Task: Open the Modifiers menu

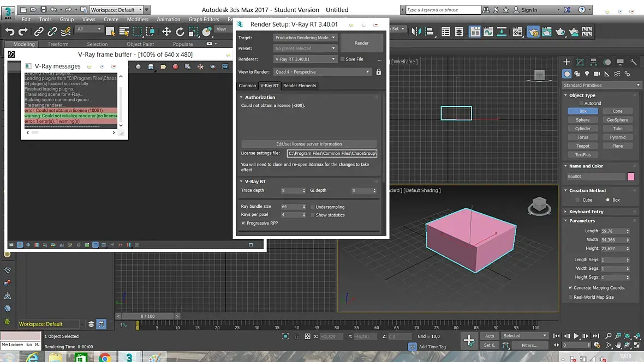Action: pos(138,19)
